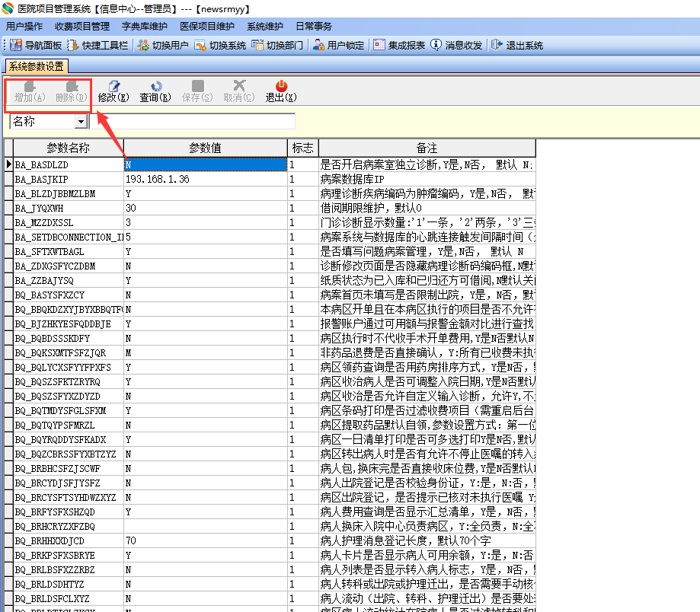This screenshot has height=612, width=700.
Task: Sort by 参数值 column header
Action: click(206, 148)
